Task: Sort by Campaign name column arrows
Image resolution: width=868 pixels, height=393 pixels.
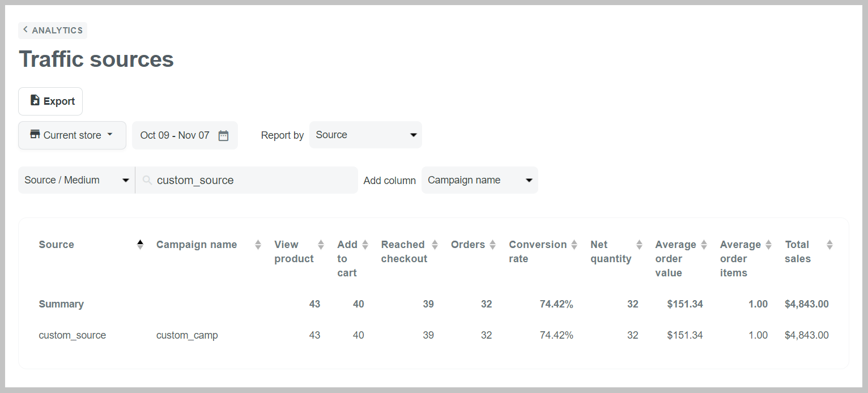Action: [258, 245]
